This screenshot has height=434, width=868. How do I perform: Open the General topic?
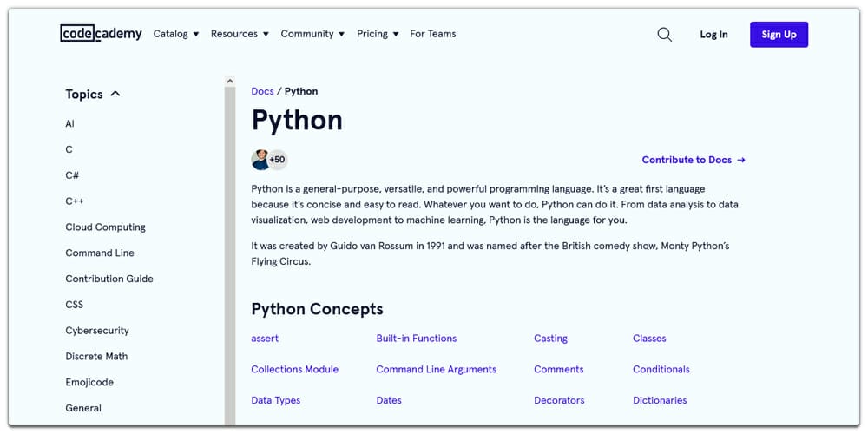click(83, 408)
